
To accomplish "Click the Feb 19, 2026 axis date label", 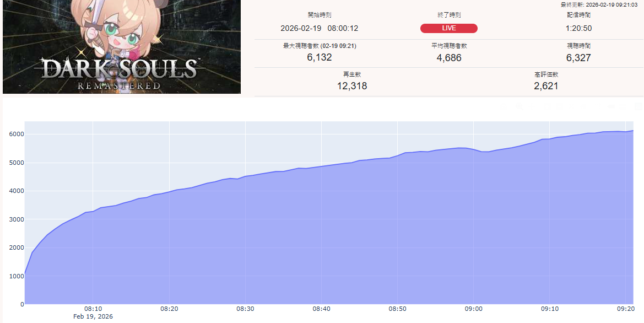I will [x=93, y=317].
